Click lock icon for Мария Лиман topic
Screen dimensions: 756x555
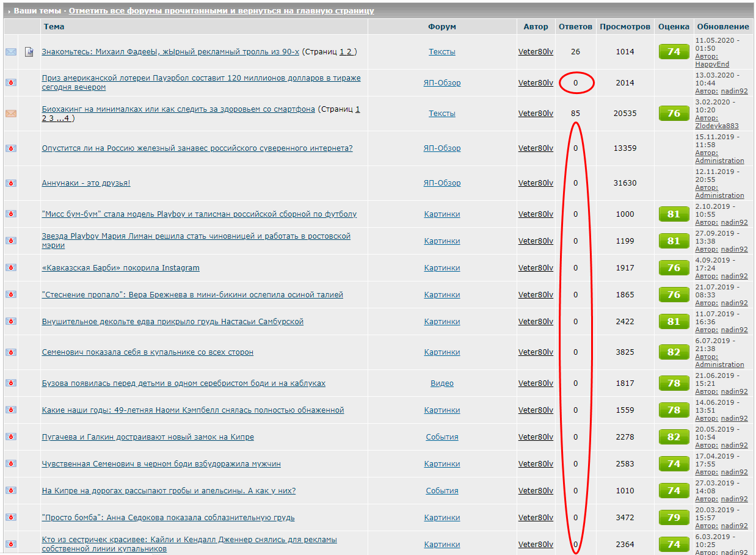(x=11, y=241)
